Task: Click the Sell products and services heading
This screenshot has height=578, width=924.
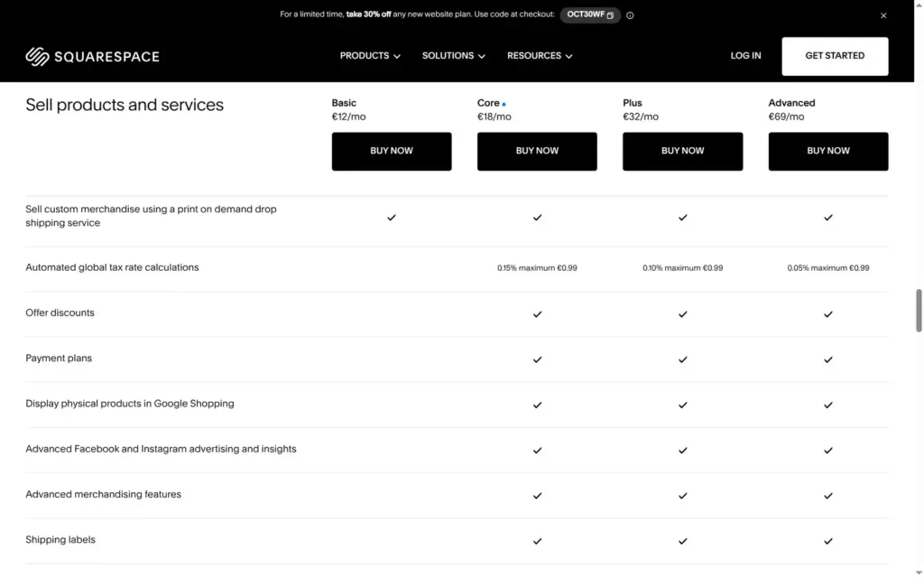Action: click(x=125, y=105)
